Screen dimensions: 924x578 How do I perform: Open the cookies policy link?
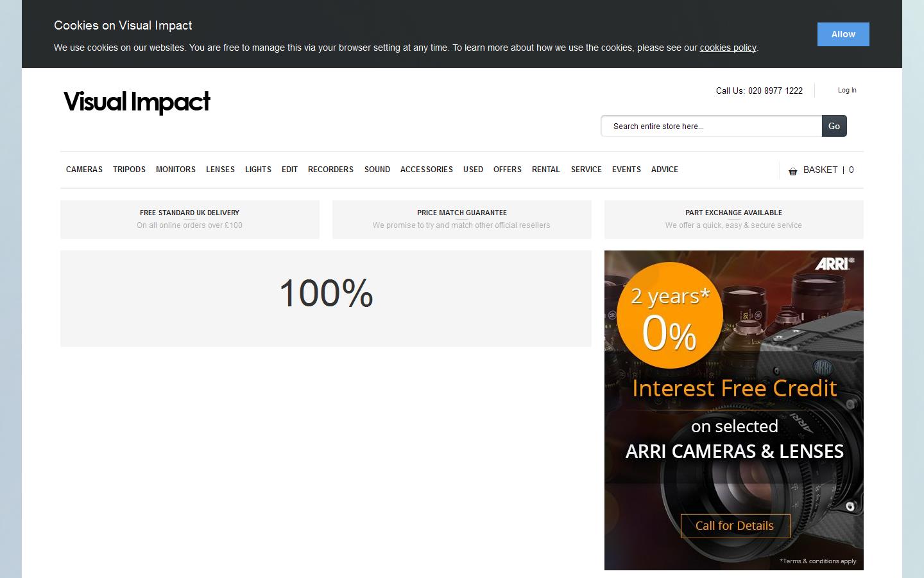pyautogui.click(x=727, y=48)
